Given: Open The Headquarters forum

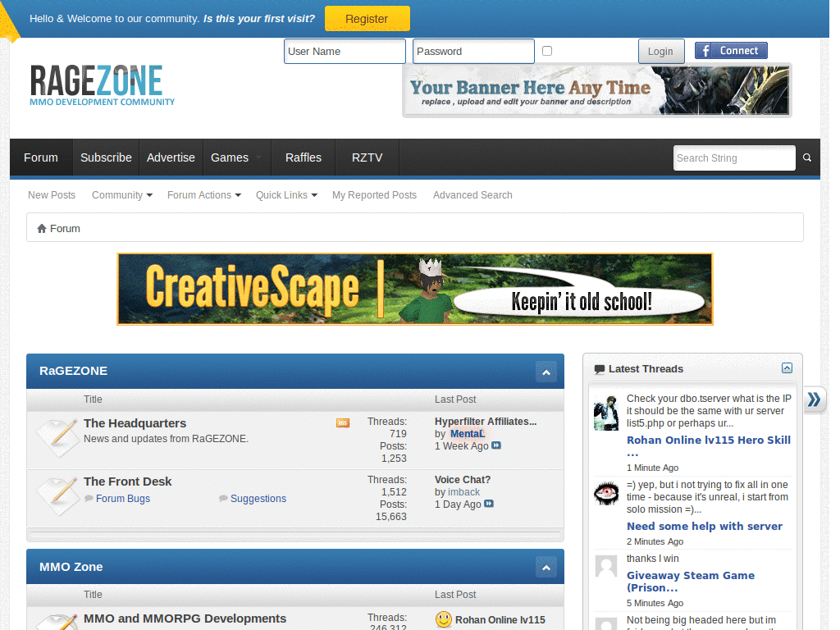Looking at the screenshot, I should point(135,423).
